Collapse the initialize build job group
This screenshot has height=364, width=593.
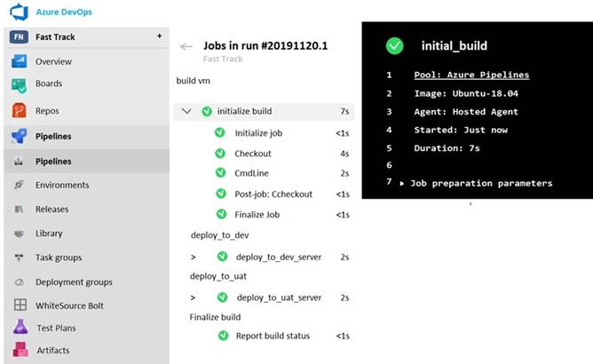(x=186, y=112)
